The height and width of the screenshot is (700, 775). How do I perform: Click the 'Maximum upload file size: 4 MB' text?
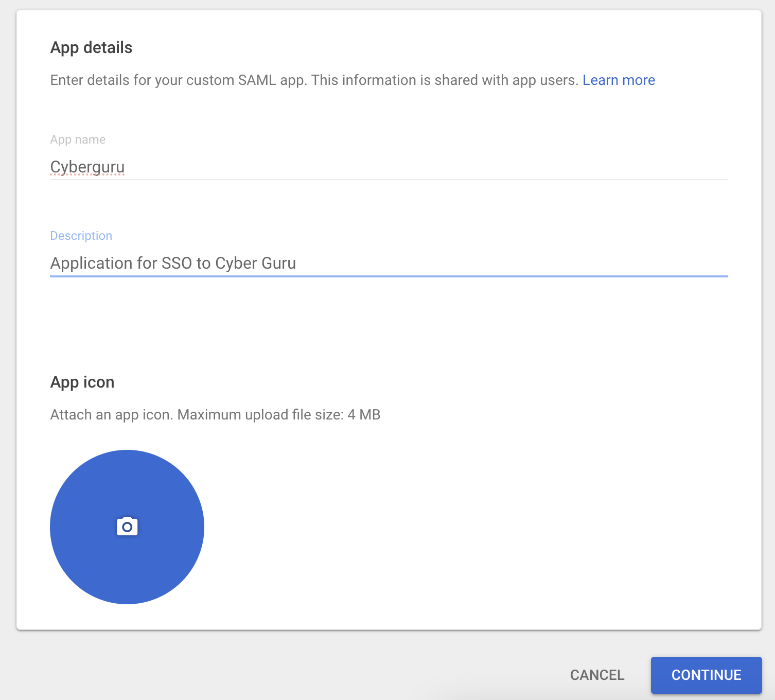[278, 415]
